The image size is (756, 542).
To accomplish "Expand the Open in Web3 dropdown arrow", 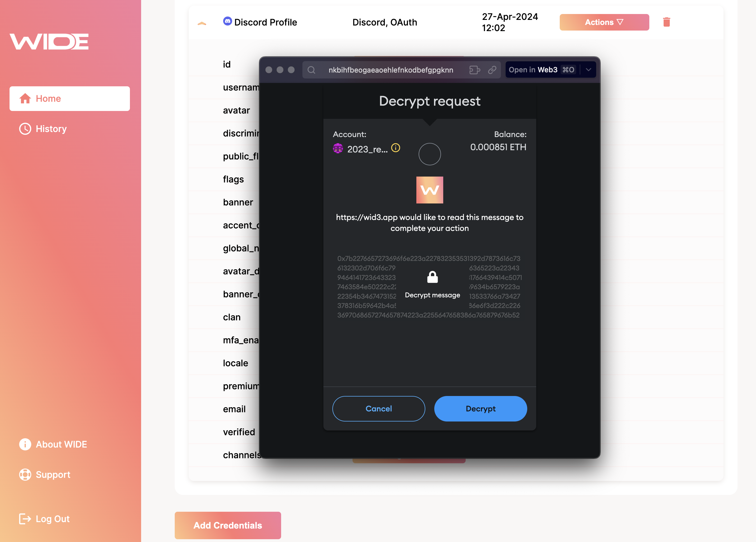I will [588, 70].
